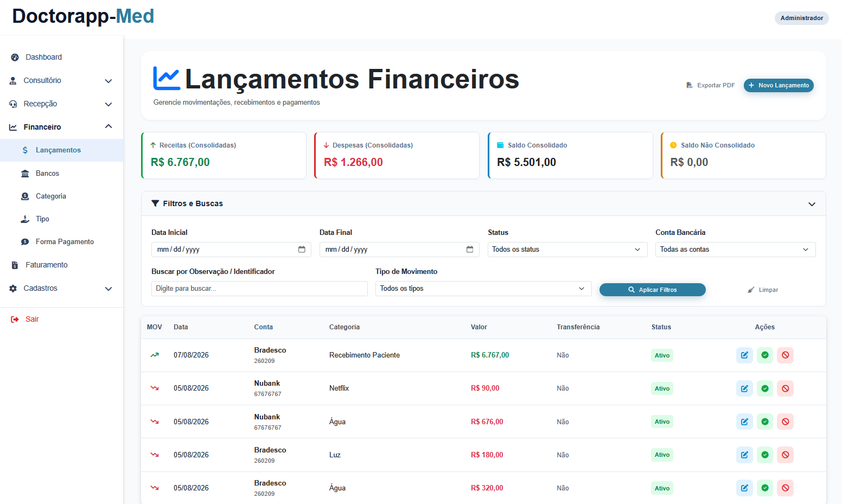Expand the Cadastros sidebar menu

(x=62, y=288)
